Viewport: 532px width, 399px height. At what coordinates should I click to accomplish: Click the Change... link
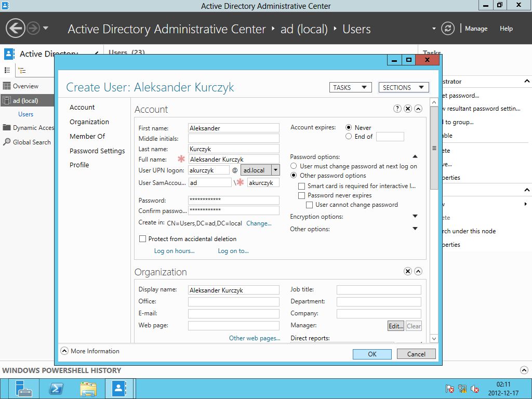pyautogui.click(x=259, y=223)
